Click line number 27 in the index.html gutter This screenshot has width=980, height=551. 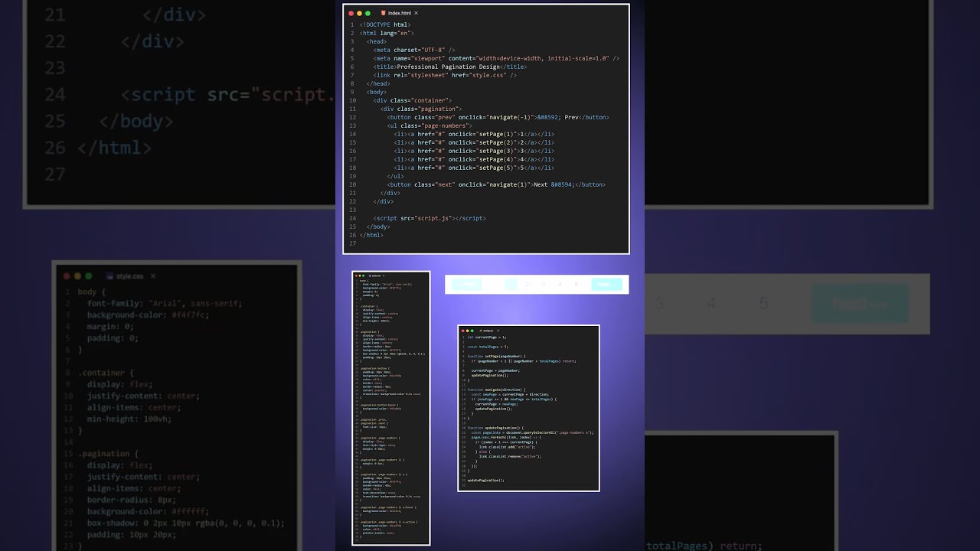point(352,243)
